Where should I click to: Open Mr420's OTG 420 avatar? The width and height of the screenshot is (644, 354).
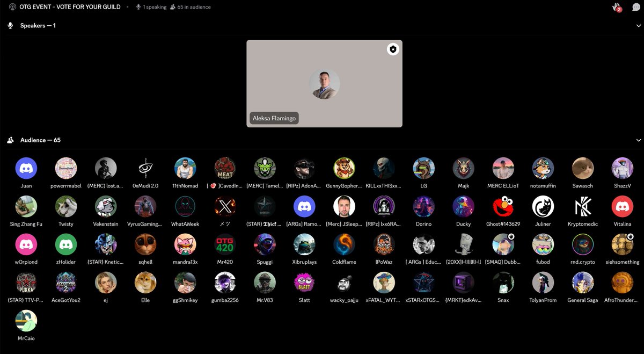coord(225,244)
